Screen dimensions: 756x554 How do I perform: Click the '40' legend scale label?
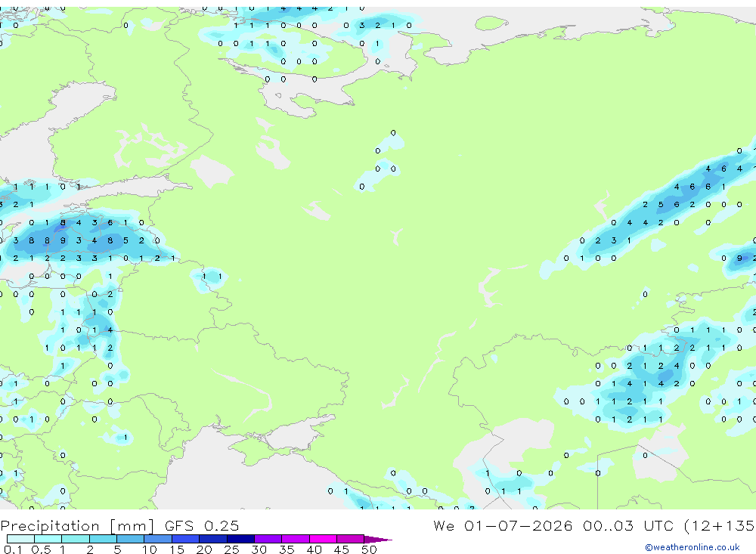(314, 549)
